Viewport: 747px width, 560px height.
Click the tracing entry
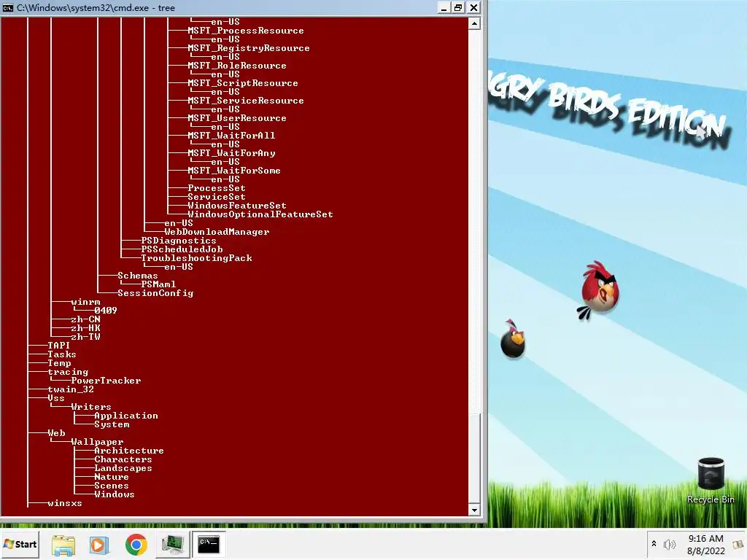click(68, 372)
